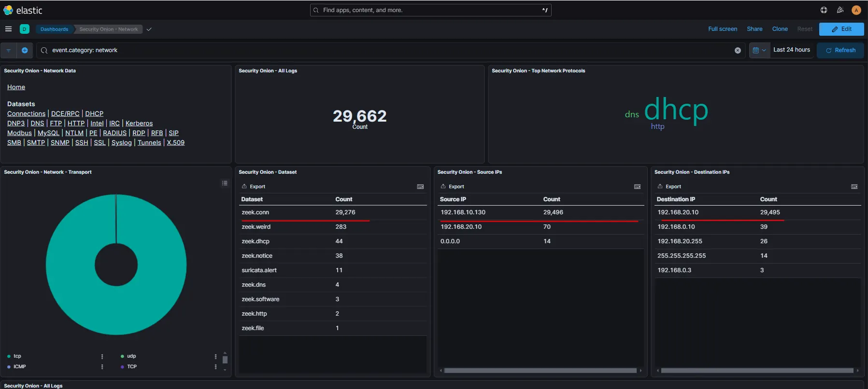Click the elastic logo
The width and height of the screenshot is (868, 389).
pos(23,10)
